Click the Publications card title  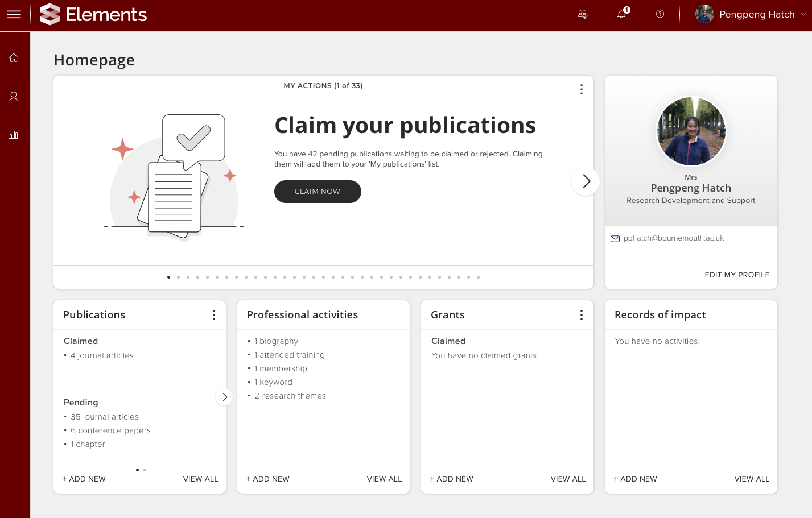pos(94,315)
